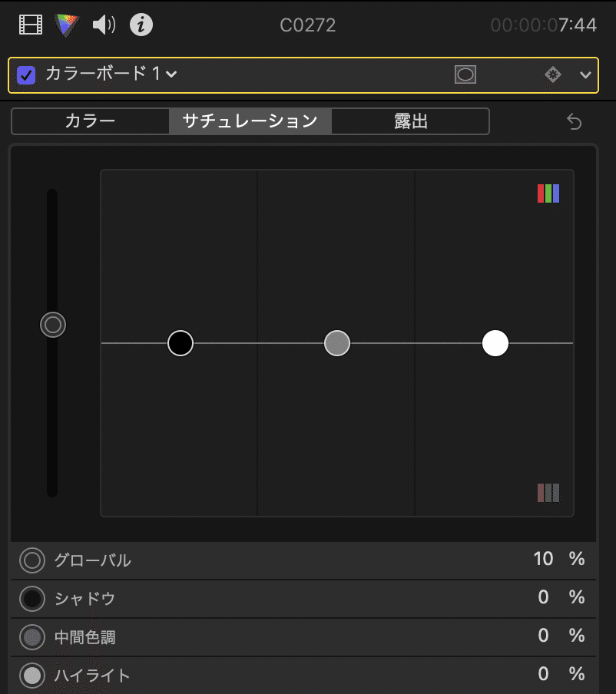Open the video inspector filmstrip icon
The image size is (616, 694).
click(31, 25)
